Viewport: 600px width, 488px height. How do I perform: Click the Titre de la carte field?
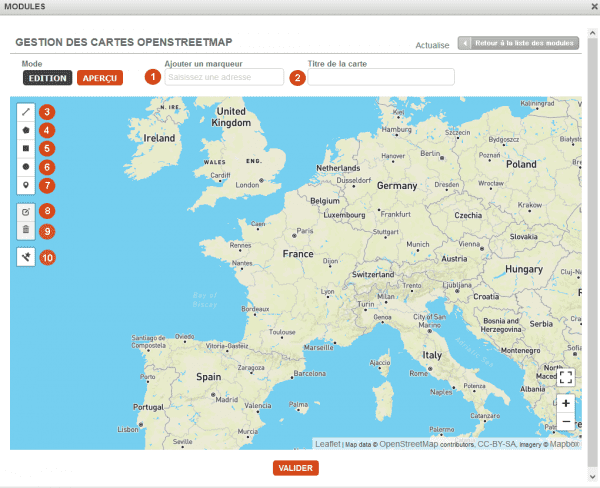point(380,77)
